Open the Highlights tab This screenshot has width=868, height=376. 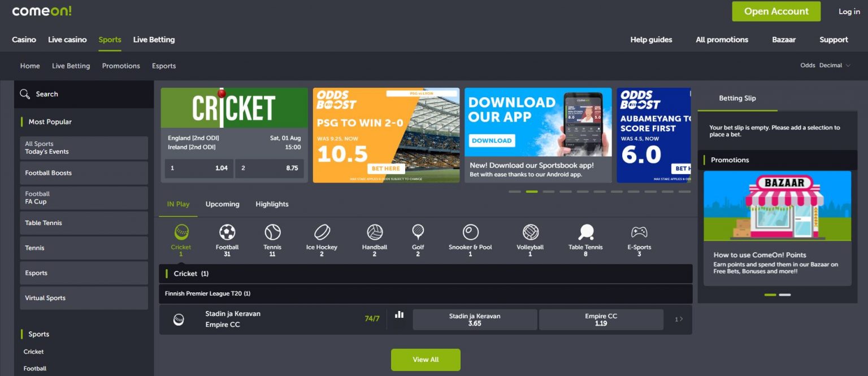tap(272, 204)
